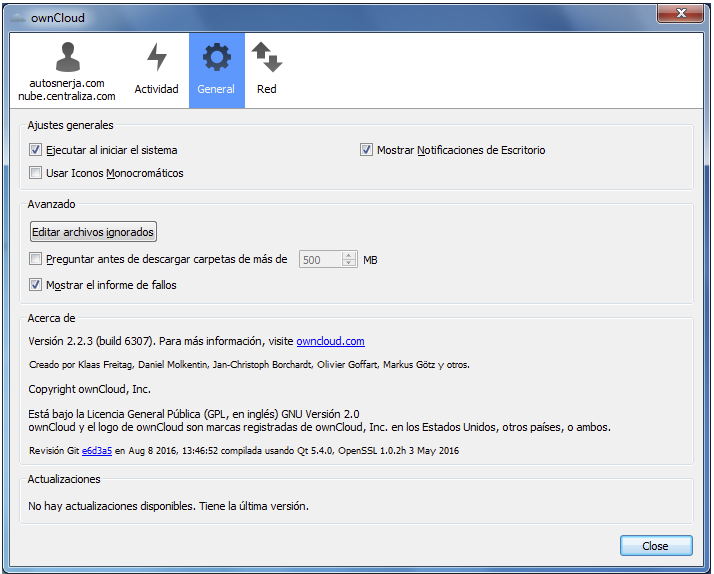This screenshot has width=714, height=574.
Task: Click Editar archivos ignorados button
Action: [x=93, y=232]
